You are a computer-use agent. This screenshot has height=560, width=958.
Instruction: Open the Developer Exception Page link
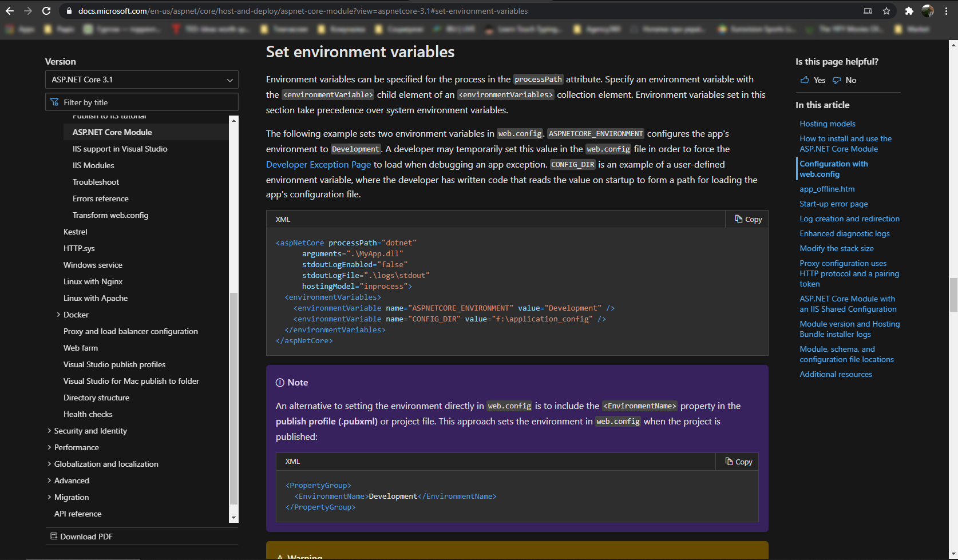[318, 164]
